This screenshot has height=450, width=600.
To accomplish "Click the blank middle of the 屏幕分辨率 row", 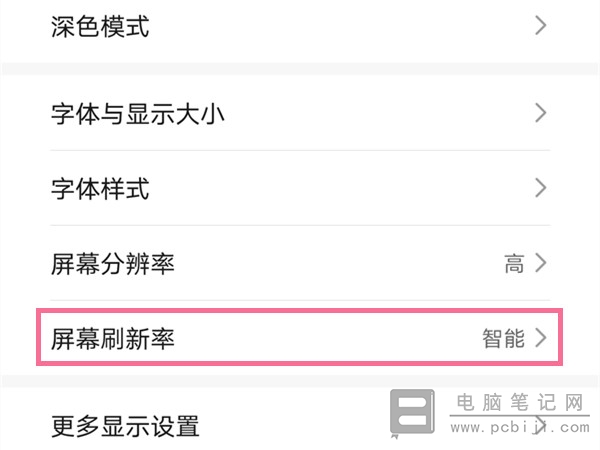I will (339, 263).
